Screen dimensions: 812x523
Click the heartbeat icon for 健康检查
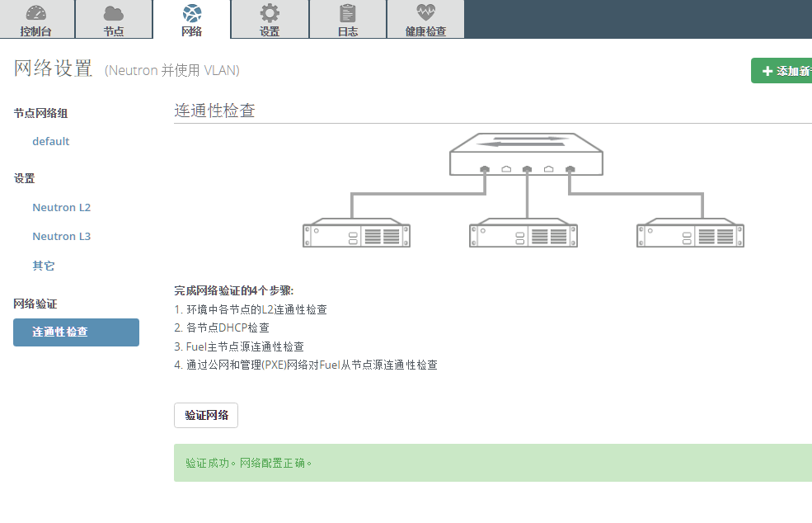(425, 13)
